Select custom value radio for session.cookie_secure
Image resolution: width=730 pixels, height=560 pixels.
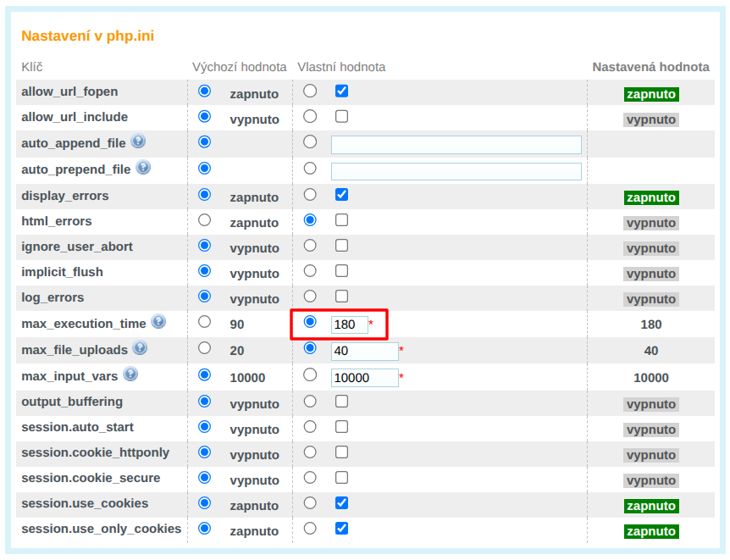pos(310,477)
